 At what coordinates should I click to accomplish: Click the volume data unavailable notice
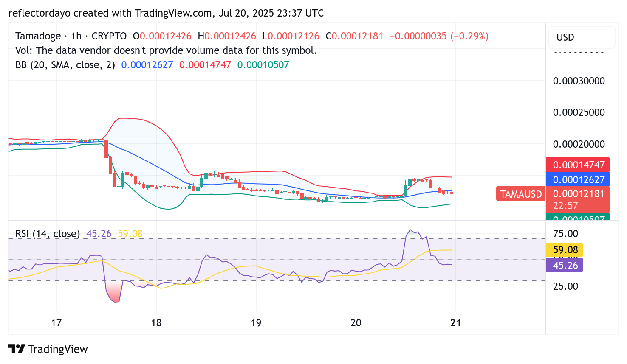(166, 50)
